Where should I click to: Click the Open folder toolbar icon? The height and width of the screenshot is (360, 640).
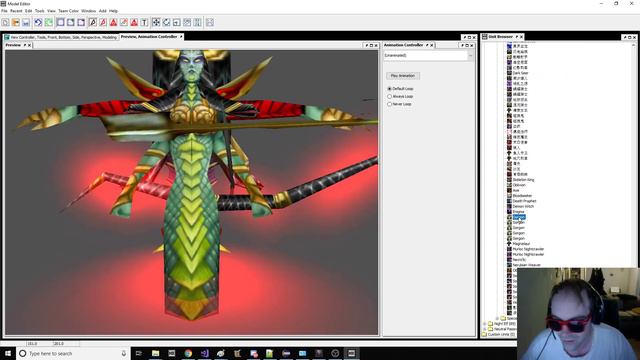coord(16,22)
